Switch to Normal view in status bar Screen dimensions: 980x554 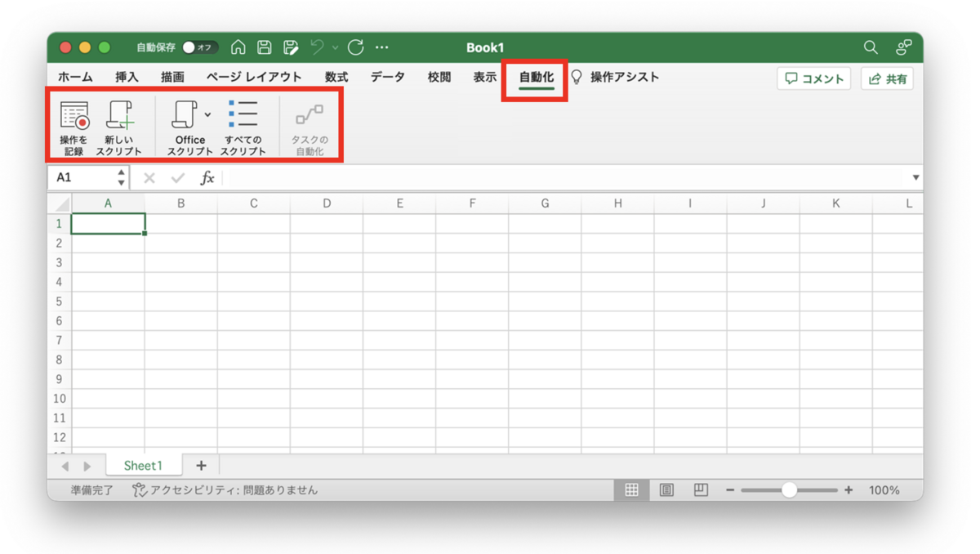pyautogui.click(x=631, y=489)
